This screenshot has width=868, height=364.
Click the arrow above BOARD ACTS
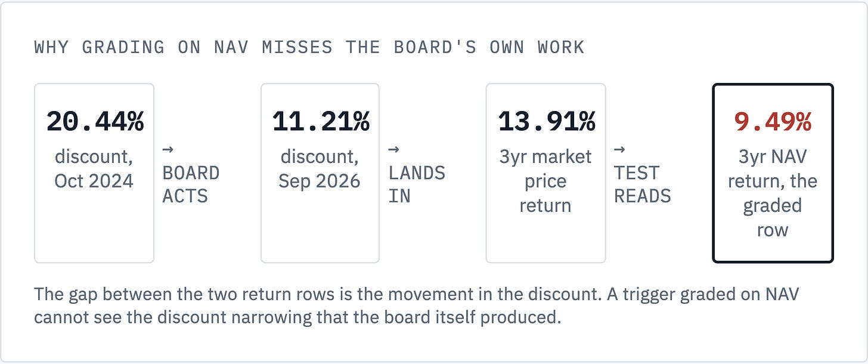point(168,149)
